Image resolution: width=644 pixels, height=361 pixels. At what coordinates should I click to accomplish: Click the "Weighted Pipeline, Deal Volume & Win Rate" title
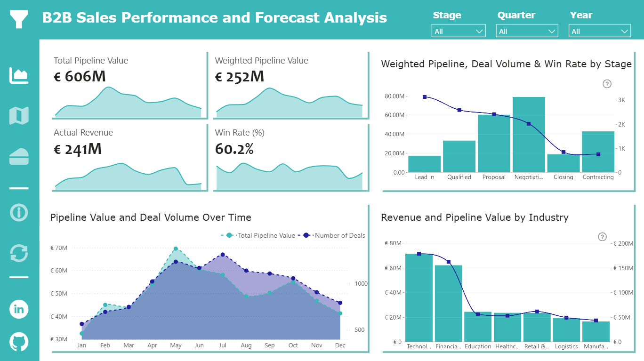(x=506, y=64)
